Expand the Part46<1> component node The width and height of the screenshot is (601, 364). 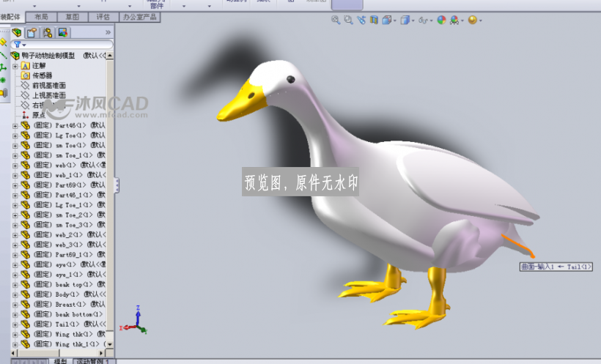15,126
